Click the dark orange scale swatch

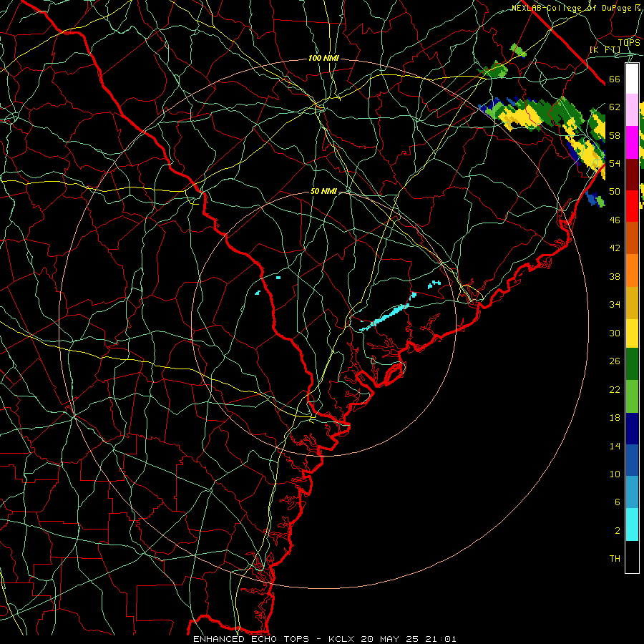click(x=632, y=238)
